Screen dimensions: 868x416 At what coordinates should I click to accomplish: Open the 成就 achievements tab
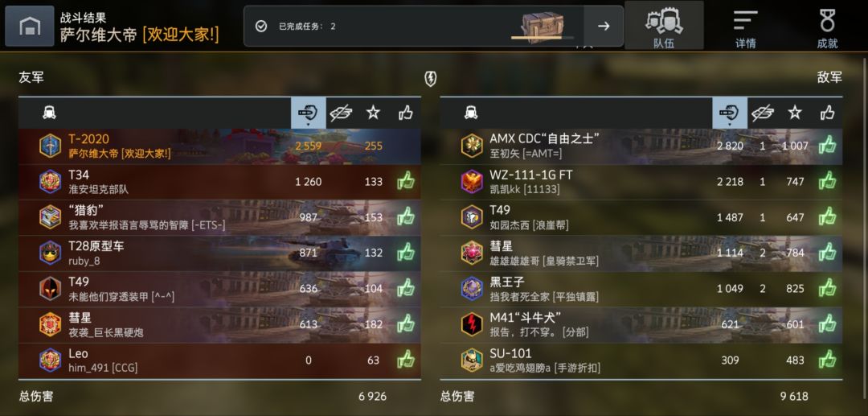tap(827, 26)
